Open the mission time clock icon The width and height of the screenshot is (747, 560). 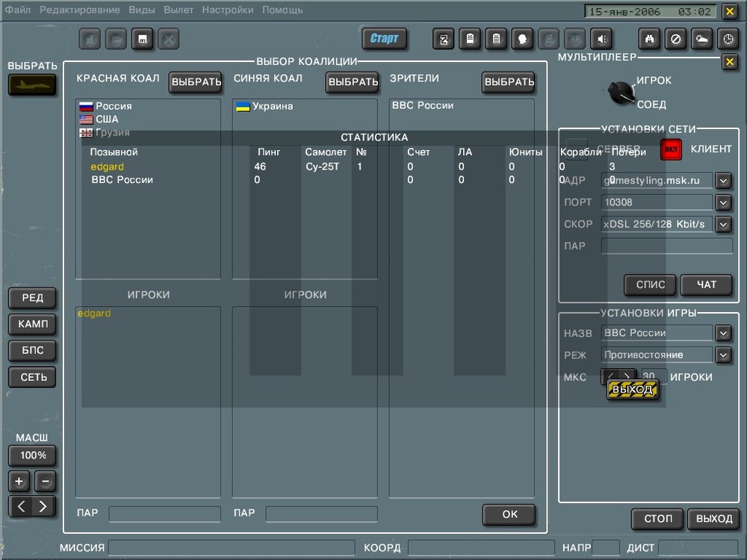(x=726, y=38)
